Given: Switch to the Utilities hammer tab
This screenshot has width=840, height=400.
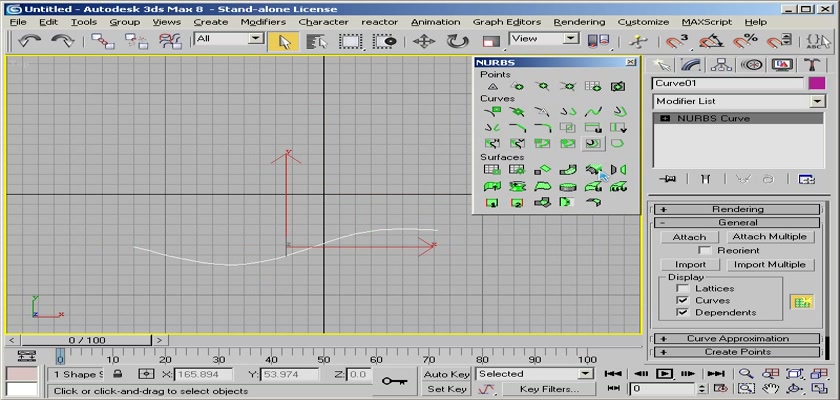Looking at the screenshot, I should click(x=812, y=65).
